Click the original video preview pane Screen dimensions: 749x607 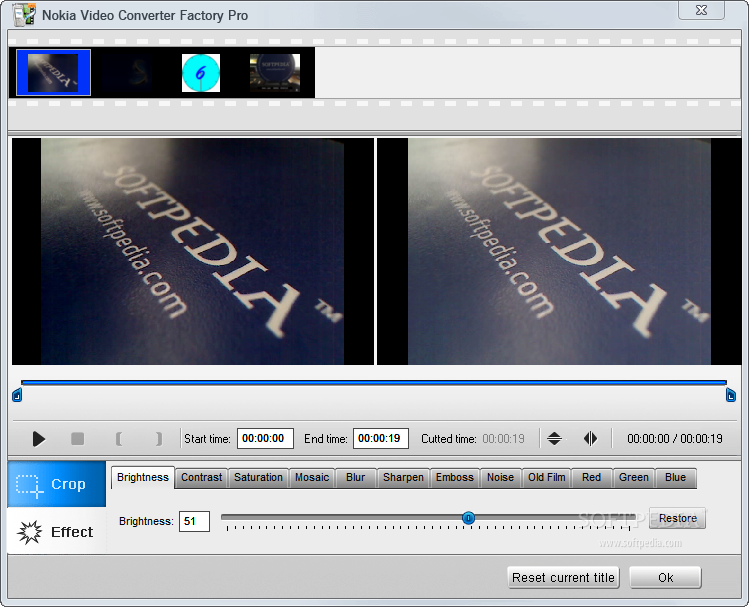(193, 252)
